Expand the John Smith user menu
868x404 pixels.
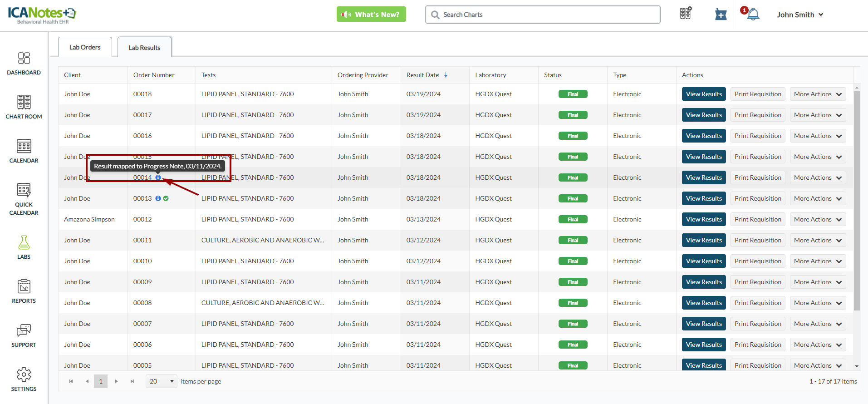coord(799,15)
